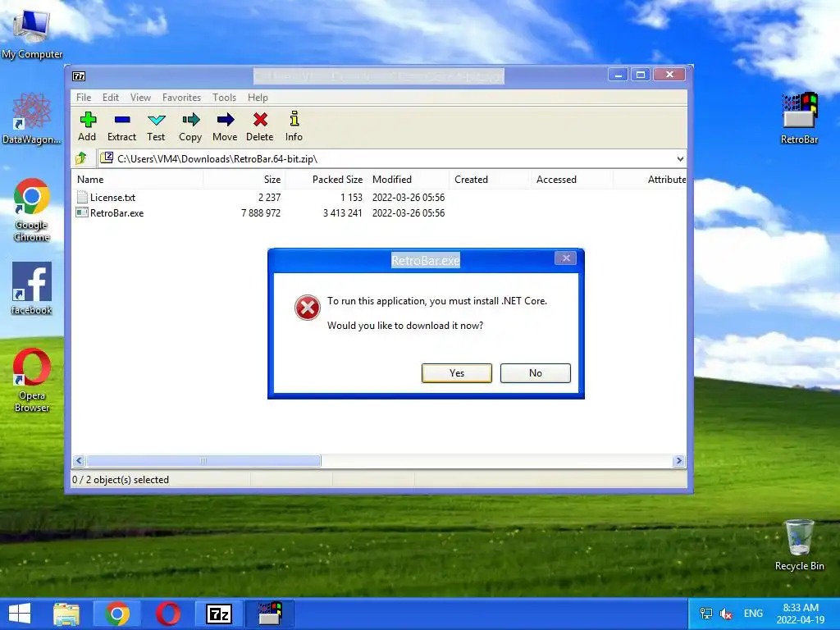
Task: Open Google Chrome desktop shortcut
Action: [32, 210]
